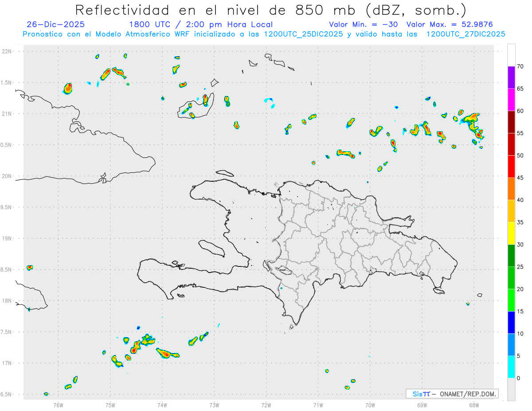Click the colorbar label '55'
The width and height of the screenshot is (532, 411).
coord(520,133)
